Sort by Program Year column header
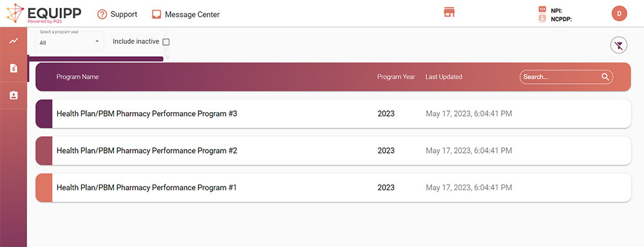Image resolution: width=644 pixels, height=247 pixels. tap(396, 77)
